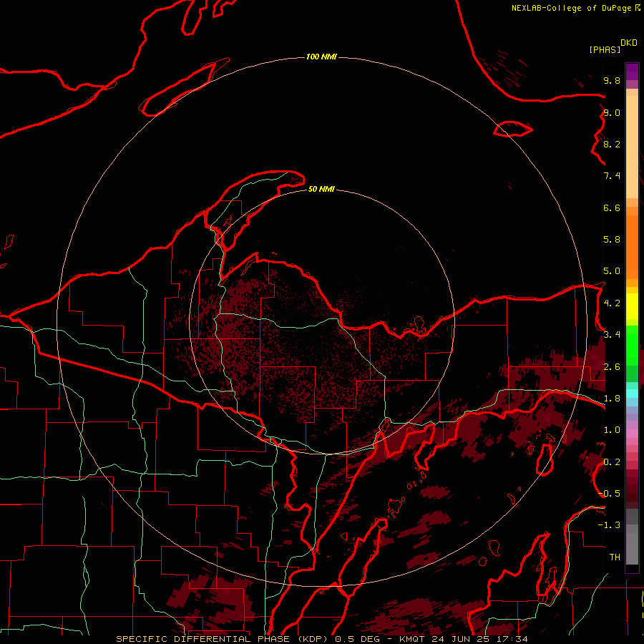Click the 50 NMI range ring label
The height and width of the screenshot is (644, 644).
(x=321, y=189)
